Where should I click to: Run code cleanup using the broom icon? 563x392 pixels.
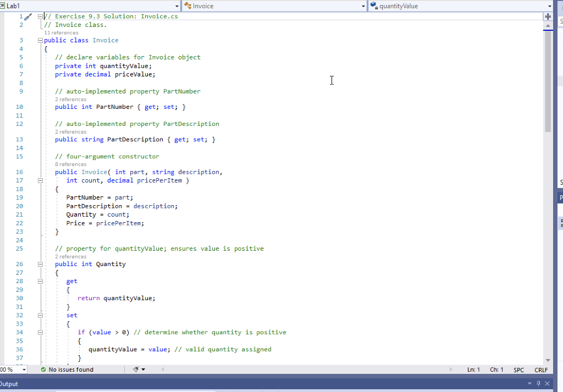coord(136,369)
